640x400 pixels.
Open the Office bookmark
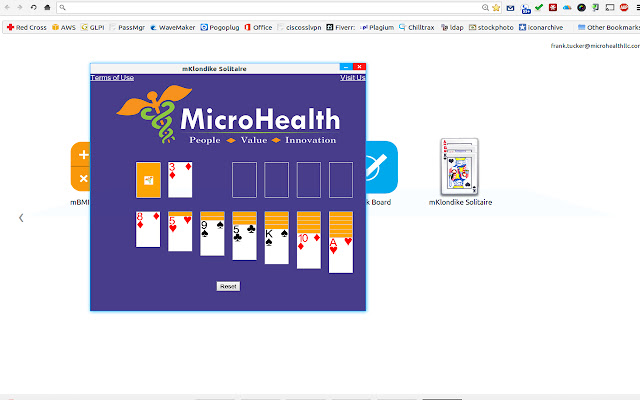tap(258, 27)
